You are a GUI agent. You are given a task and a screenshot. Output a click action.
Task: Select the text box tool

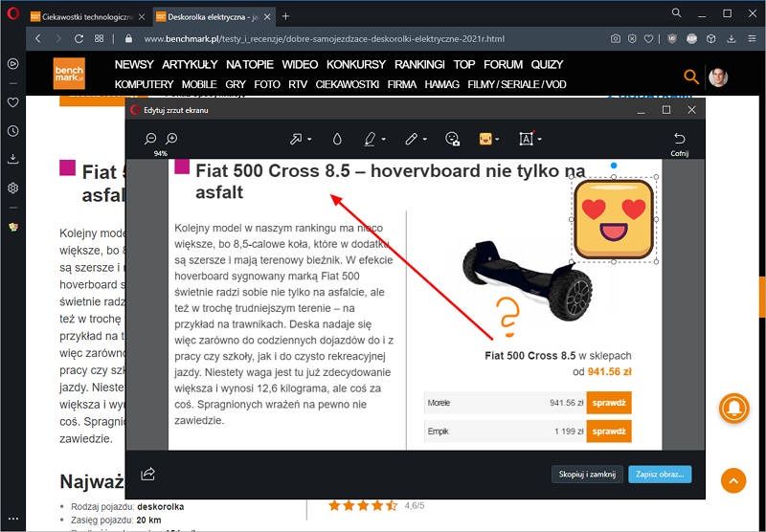point(526,139)
